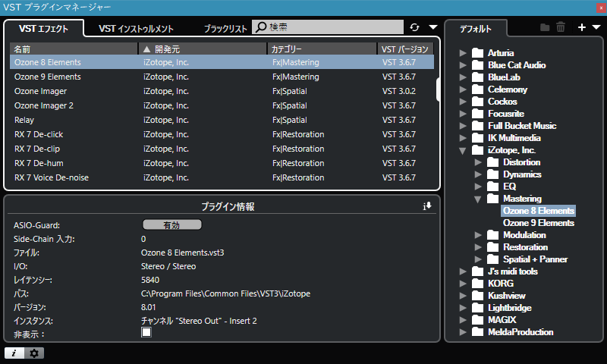Select the Focusrite folder icon
607x364 pixels.
point(478,114)
